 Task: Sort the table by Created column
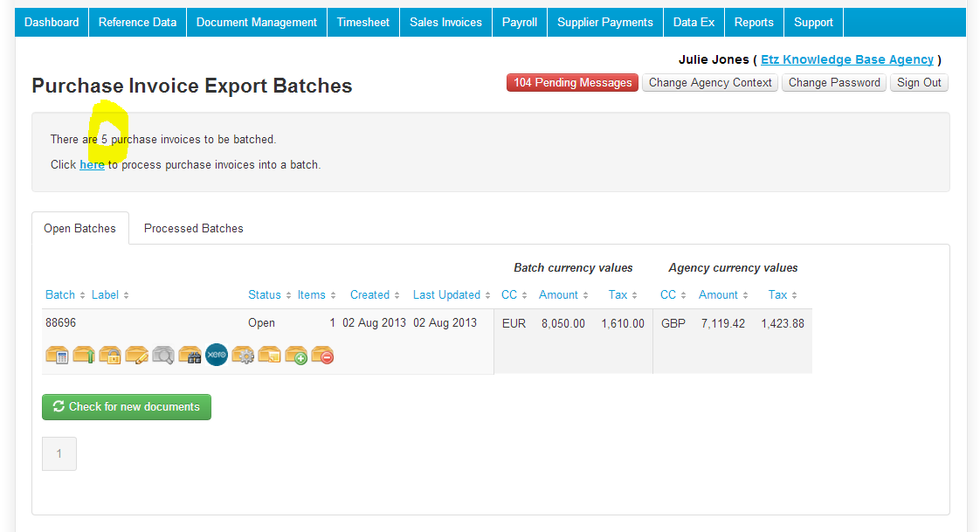coord(375,295)
